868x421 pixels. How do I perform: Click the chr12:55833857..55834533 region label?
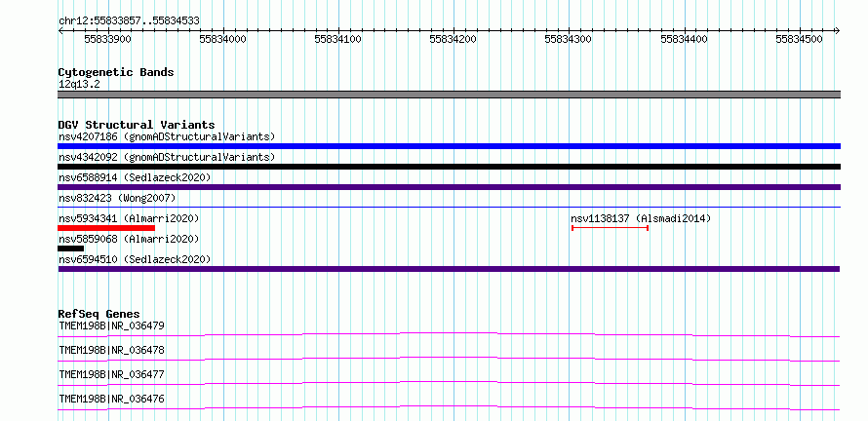tap(129, 21)
